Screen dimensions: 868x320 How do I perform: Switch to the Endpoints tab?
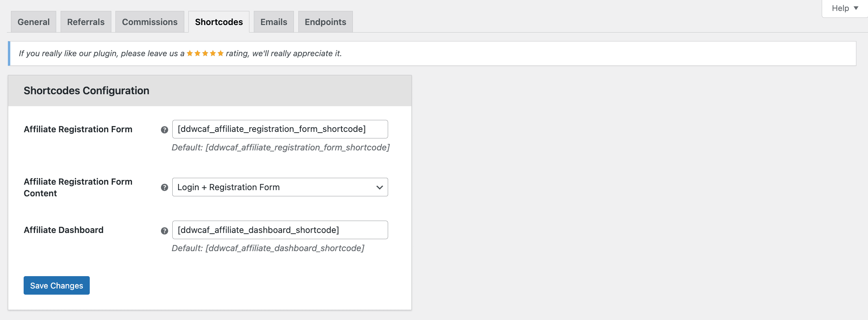(325, 22)
